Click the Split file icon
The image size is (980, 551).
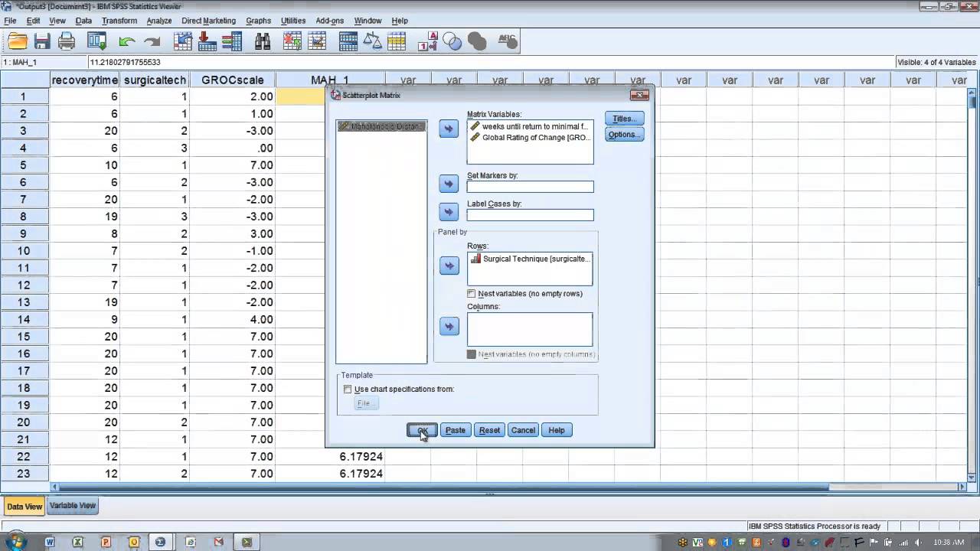[x=348, y=41]
